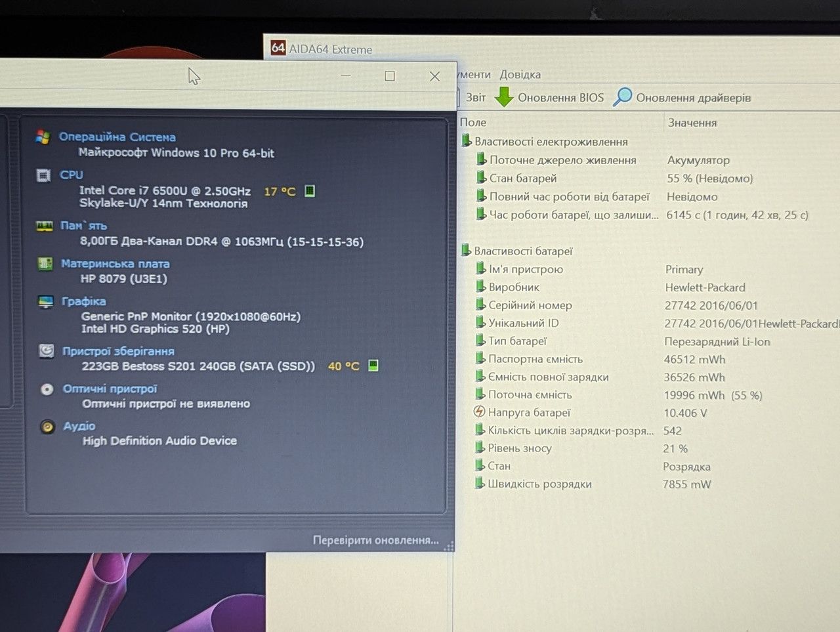Screen dimensions: 840x632
Task: Click the value 46512 mWh
Action: tap(694, 360)
